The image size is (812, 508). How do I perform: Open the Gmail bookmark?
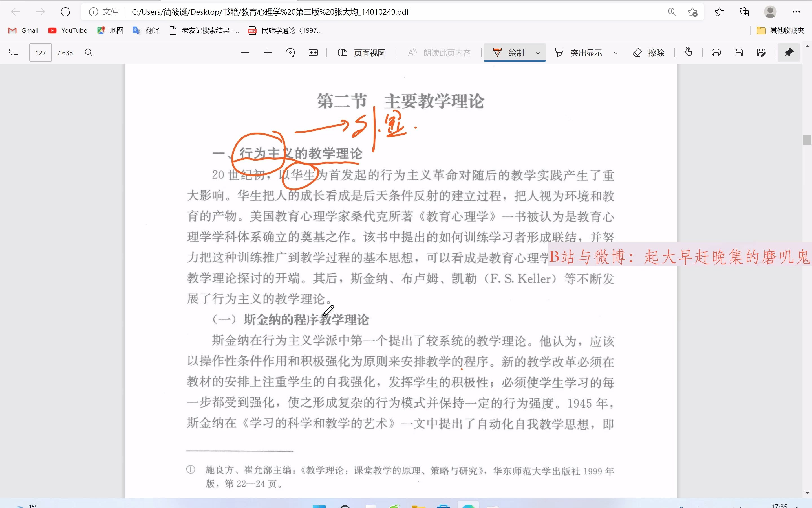pos(23,30)
